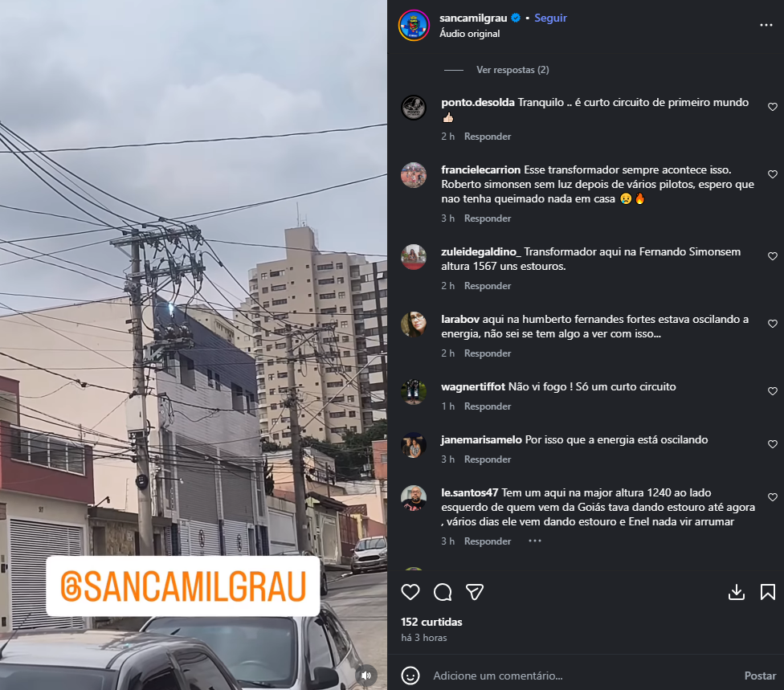The width and height of the screenshot is (784, 690).
Task: Share post via paper plane icon
Action: 475,592
